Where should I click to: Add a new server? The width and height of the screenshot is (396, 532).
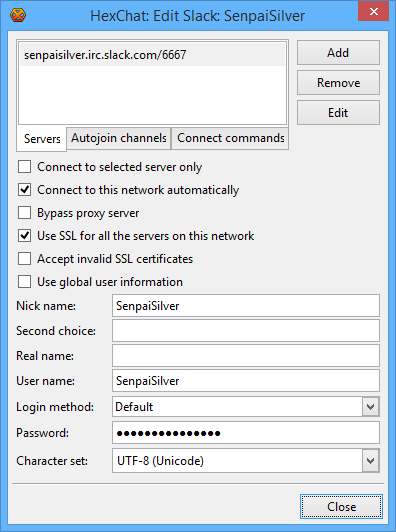pyautogui.click(x=338, y=53)
